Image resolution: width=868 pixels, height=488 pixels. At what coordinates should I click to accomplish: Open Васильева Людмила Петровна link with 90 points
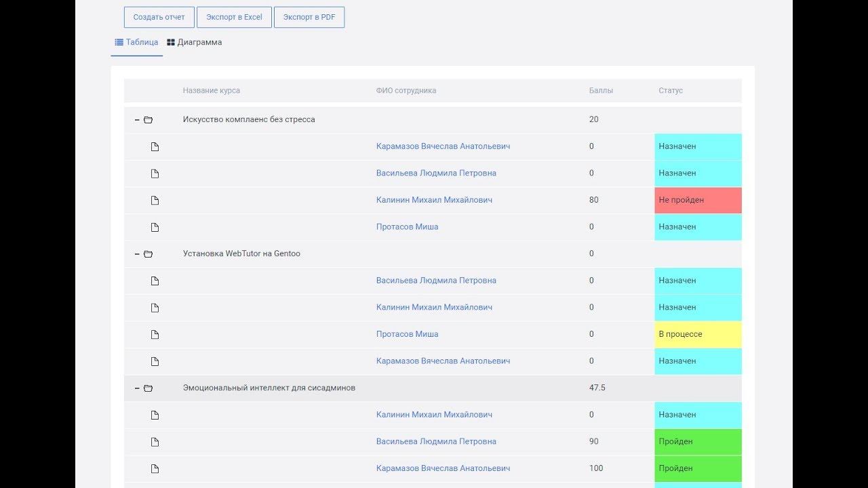point(436,441)
